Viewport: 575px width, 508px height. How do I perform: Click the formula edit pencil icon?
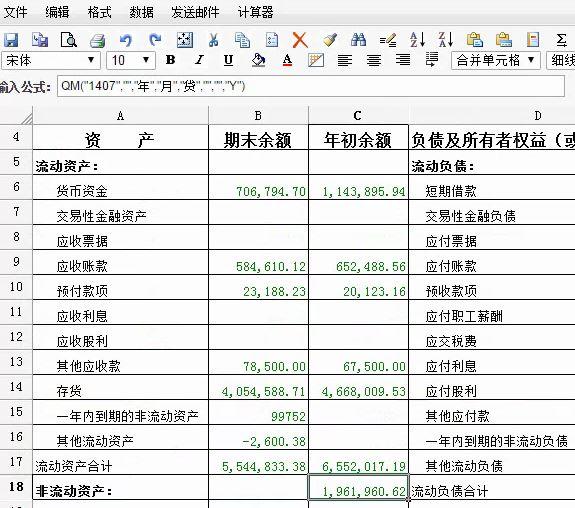pyautogui.click(x=388, y=40)
